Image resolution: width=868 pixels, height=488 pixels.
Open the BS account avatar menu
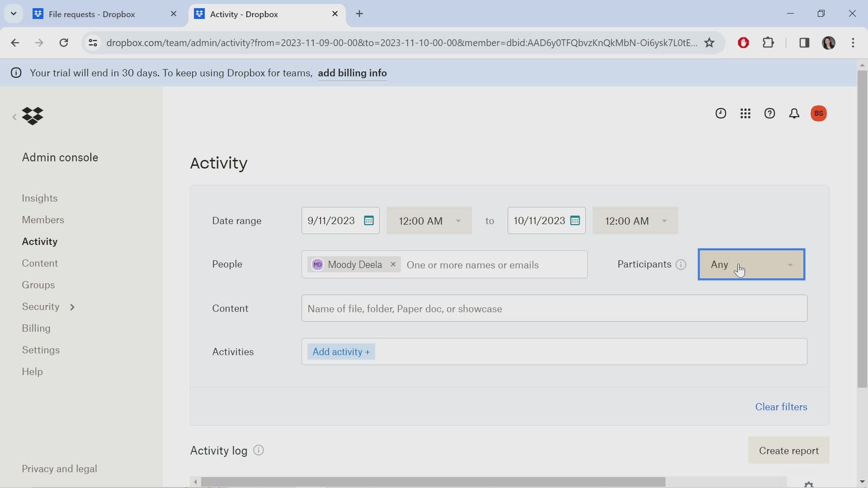819,113
